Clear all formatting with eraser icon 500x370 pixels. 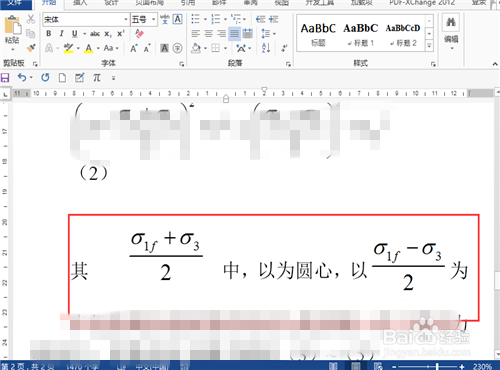click(x=139, y=34)
